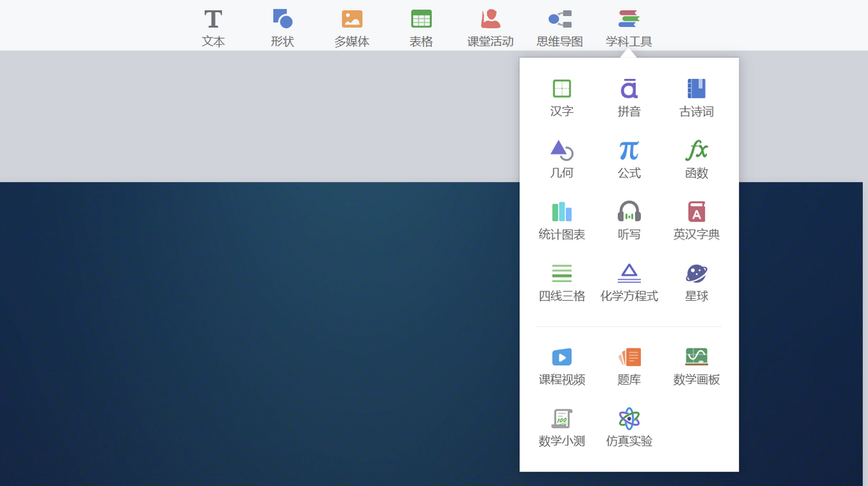Image resolution: width=868 pixels, height=486 pixels.
Task: Select the 四线三格 four-line grid tool
Action: [562, 283]
